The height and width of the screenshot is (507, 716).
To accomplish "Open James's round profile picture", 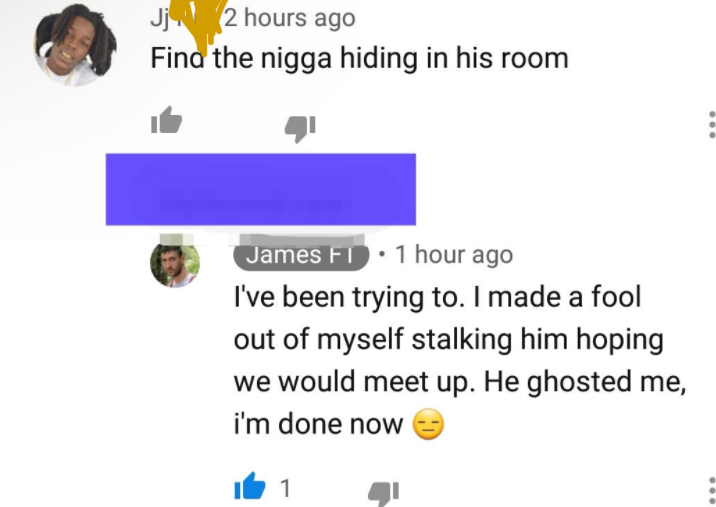I will (175, 266).
